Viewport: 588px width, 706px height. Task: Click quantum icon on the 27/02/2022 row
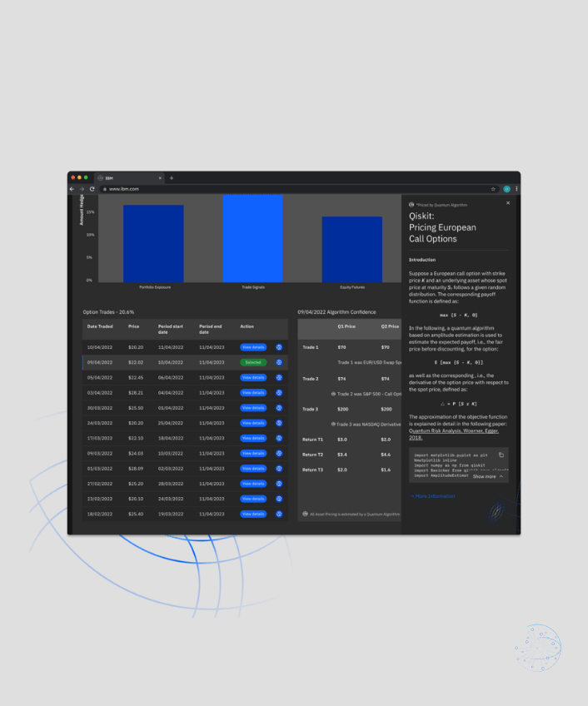pos(279,484)
